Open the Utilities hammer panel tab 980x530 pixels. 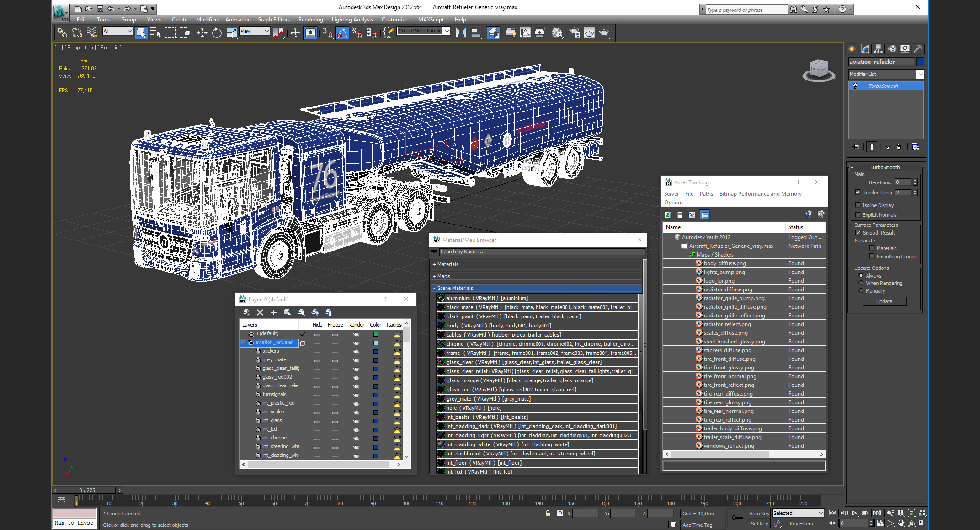tap(918, 49)
